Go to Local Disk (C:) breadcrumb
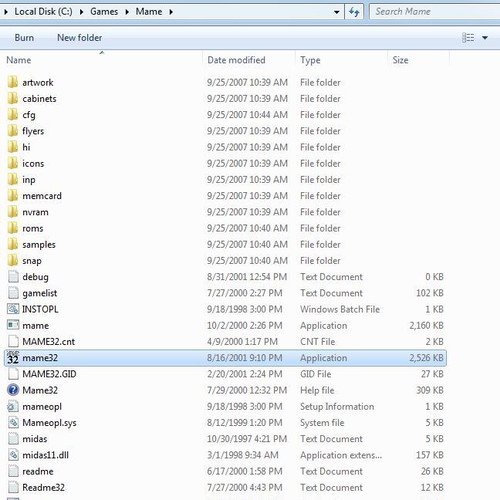The image size is (500, 500). [43, 12]
